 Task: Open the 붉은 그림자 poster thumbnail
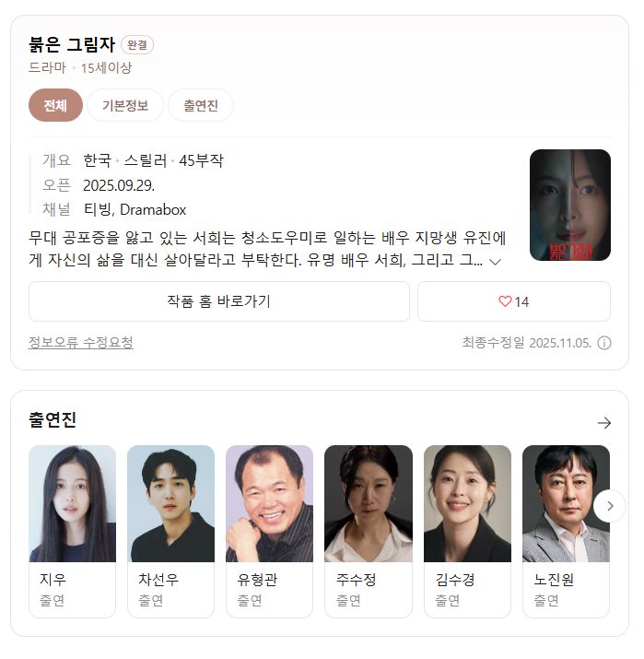pos(569,206)
